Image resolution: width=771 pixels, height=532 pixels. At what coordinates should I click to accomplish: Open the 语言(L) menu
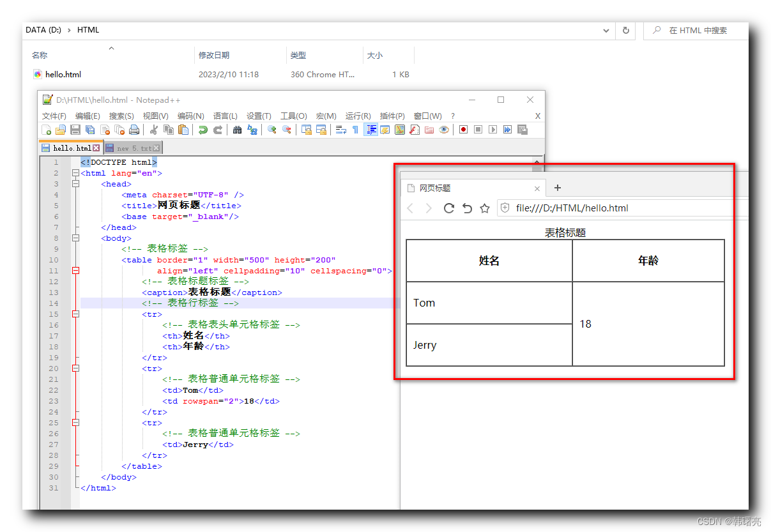(225, 116)
